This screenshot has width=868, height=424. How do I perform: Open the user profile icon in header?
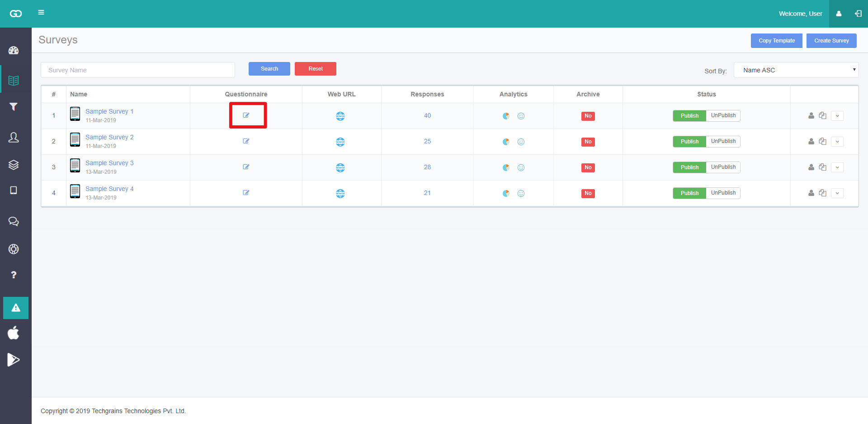[839, 14]
